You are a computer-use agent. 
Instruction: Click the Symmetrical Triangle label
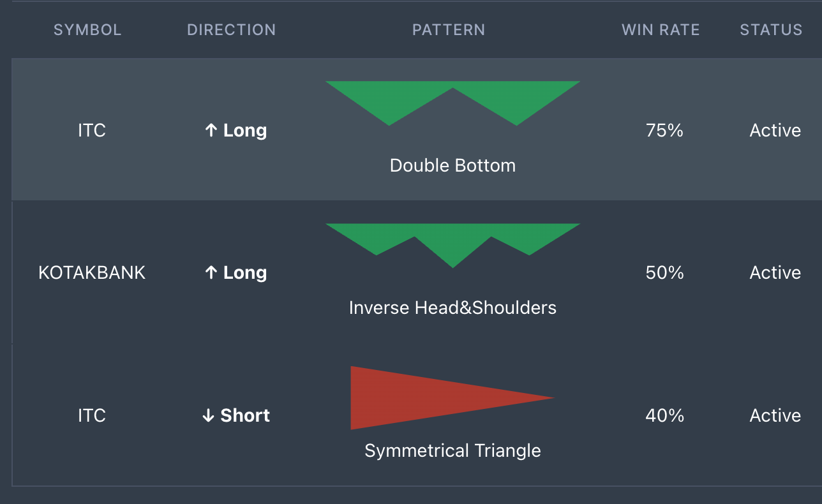click(x=452, y=451)
